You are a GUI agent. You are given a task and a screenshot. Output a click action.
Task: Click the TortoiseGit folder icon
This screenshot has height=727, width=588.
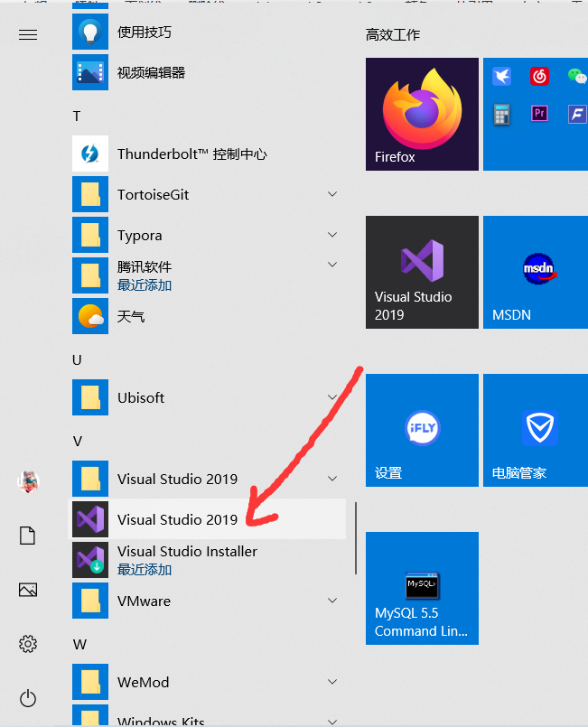click(x=90, y=194)
